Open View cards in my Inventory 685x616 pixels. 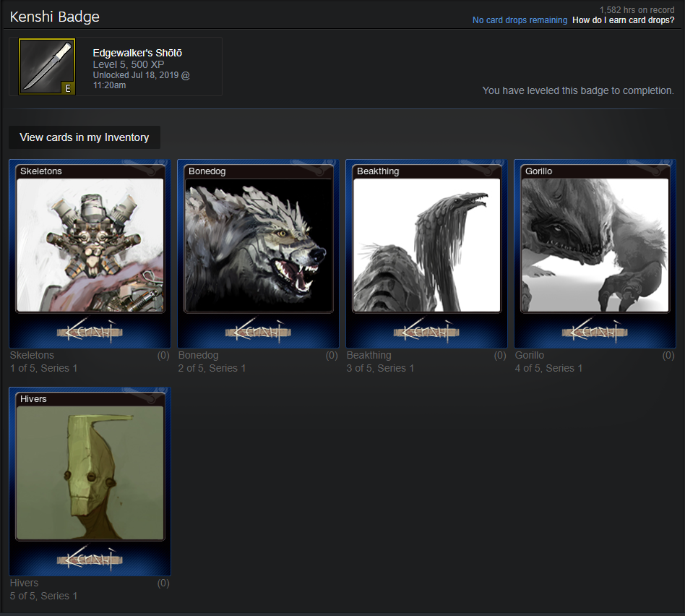(x=85, y=137)
